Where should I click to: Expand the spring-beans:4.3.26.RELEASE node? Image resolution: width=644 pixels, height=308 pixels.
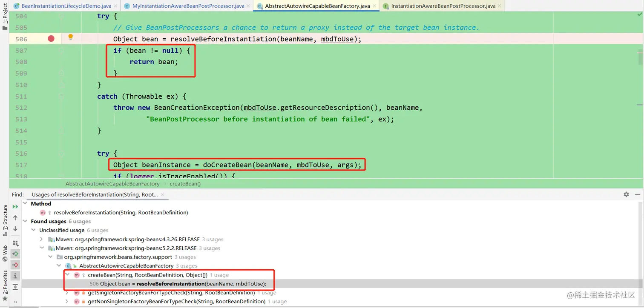(x=41, y=239)
